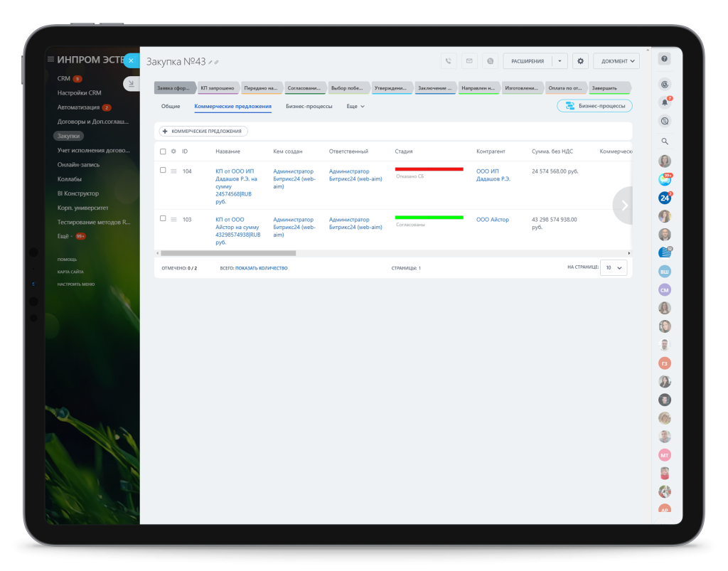Sort by the Стадия column header

[x=404, y=151]
